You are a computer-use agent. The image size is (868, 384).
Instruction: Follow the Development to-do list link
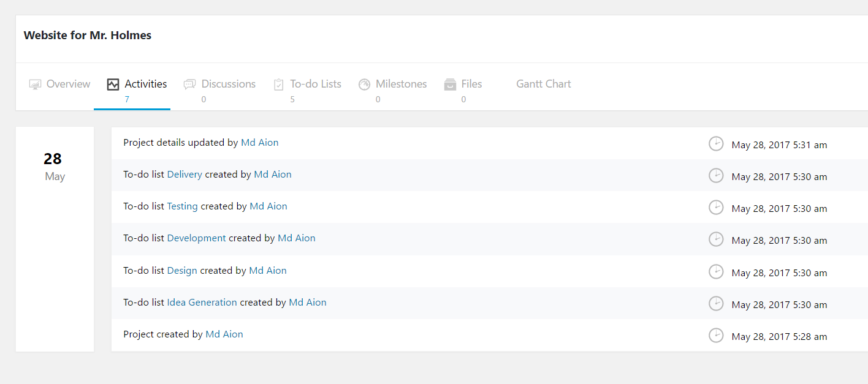point(196,238)
